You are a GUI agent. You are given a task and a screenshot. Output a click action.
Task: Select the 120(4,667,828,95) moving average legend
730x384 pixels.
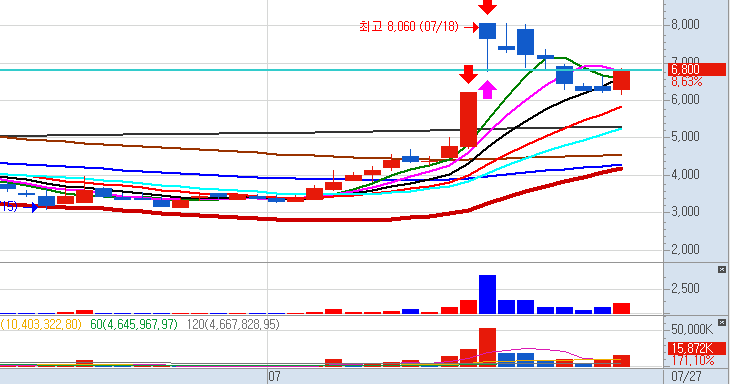[x=233, y=324]
